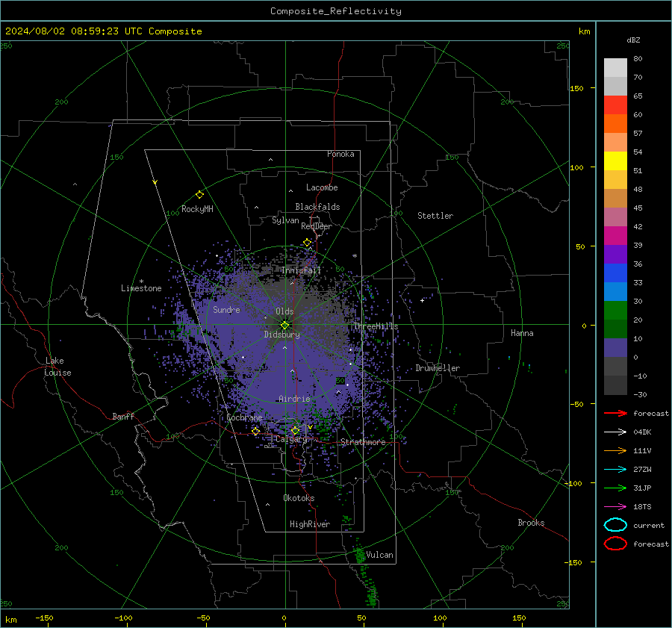Screen dimensions: 672x628
Task: Click the 'Composite_Reflectivity' title text
Action: [336, 11]
